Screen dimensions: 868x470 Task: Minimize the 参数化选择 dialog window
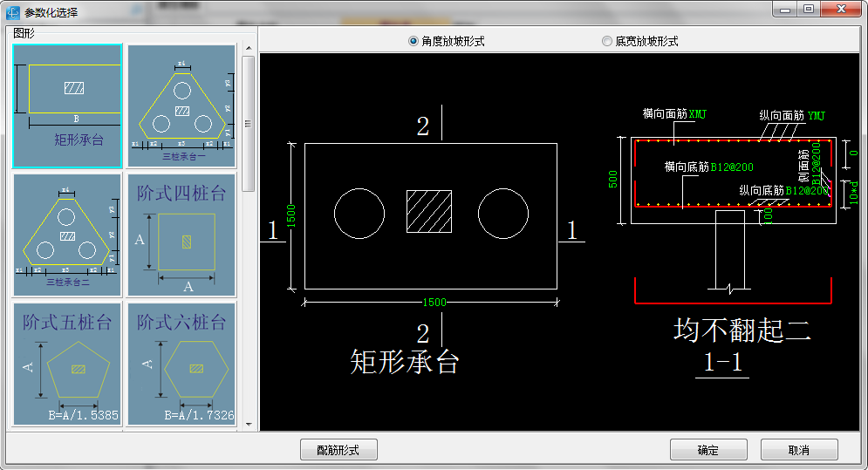pos(785,9)
